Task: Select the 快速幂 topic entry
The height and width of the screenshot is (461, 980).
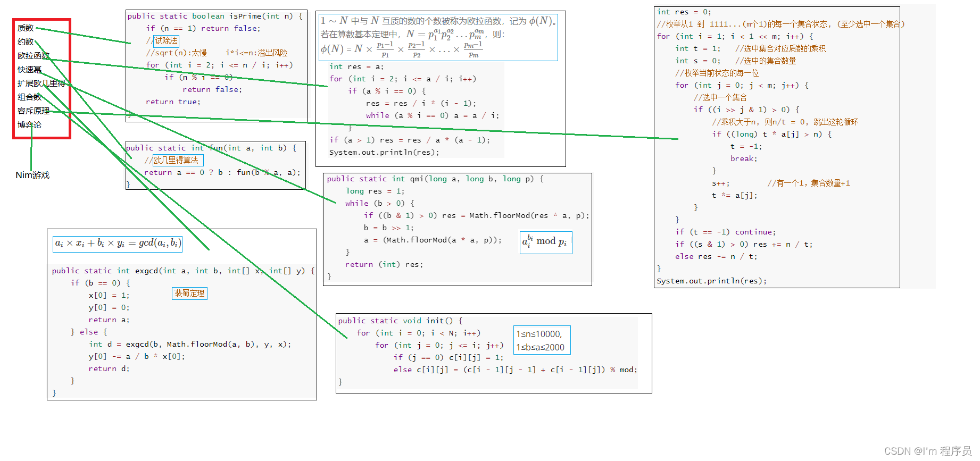Action: 29,70
